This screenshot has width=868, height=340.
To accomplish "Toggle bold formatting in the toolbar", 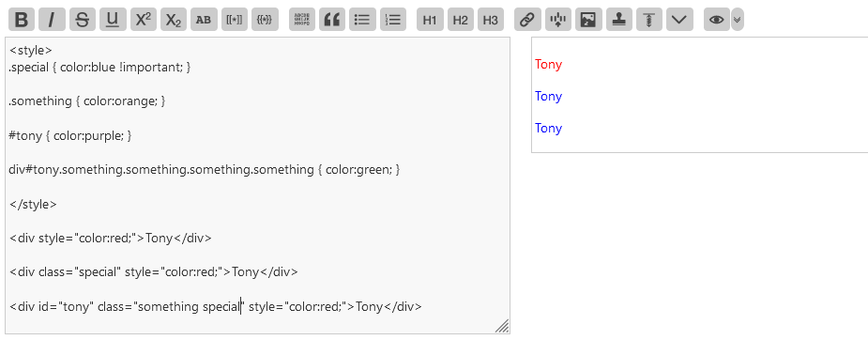I will click(x=22, y=20).
